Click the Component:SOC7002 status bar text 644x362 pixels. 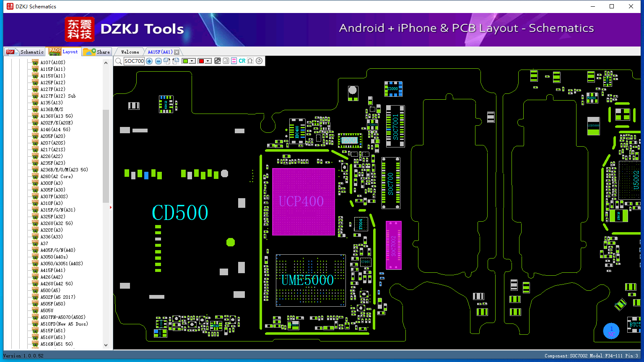pyautogui.click(x=591, y=356)
